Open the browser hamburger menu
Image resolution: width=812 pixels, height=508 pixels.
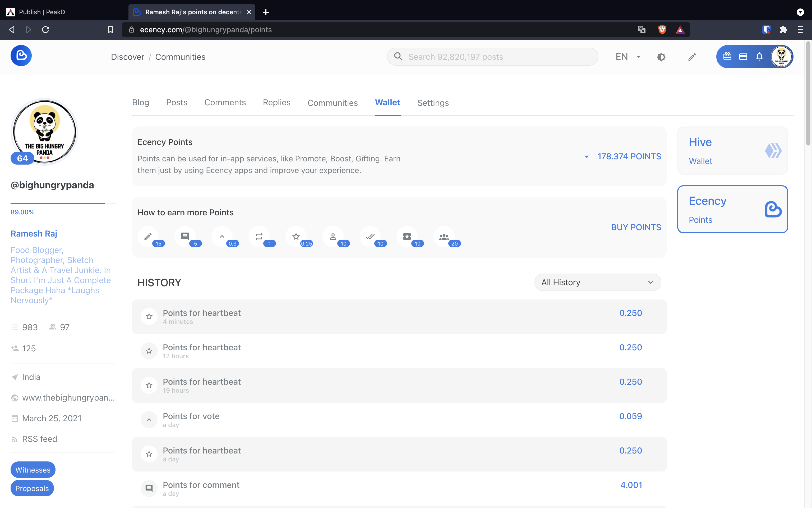click(x=800, y=30)
